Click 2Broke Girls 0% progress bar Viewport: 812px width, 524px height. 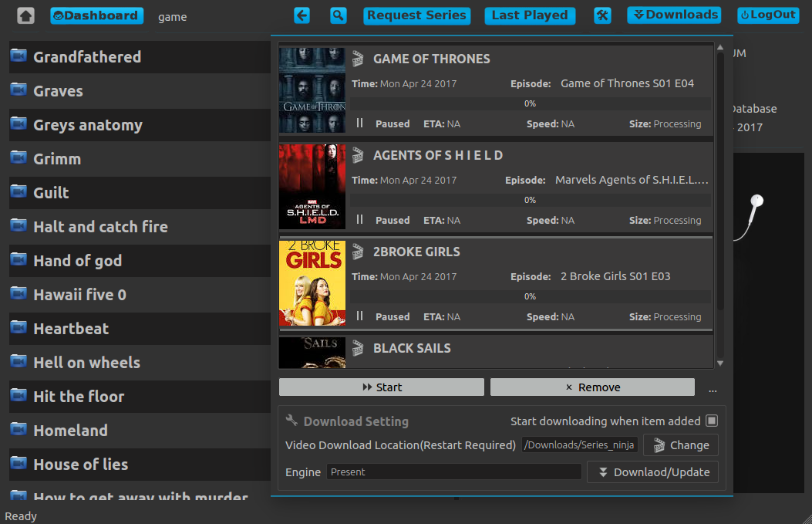coord(531,296)
